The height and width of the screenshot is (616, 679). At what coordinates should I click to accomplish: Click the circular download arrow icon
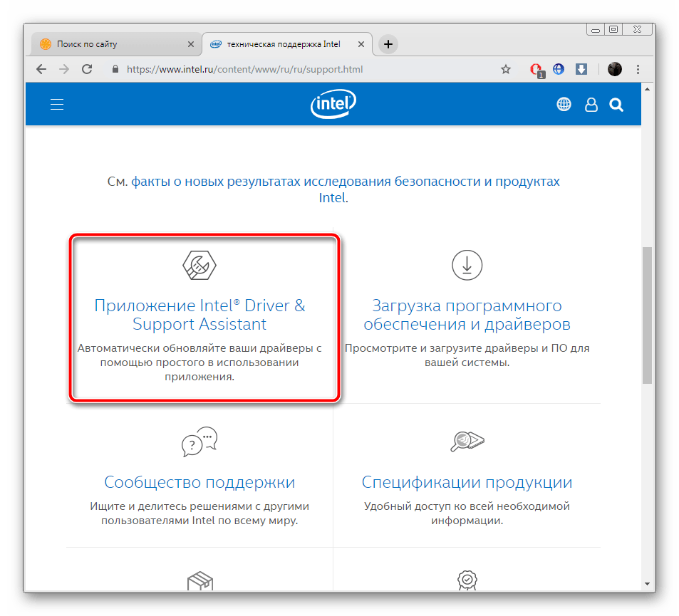click(467, 265)
